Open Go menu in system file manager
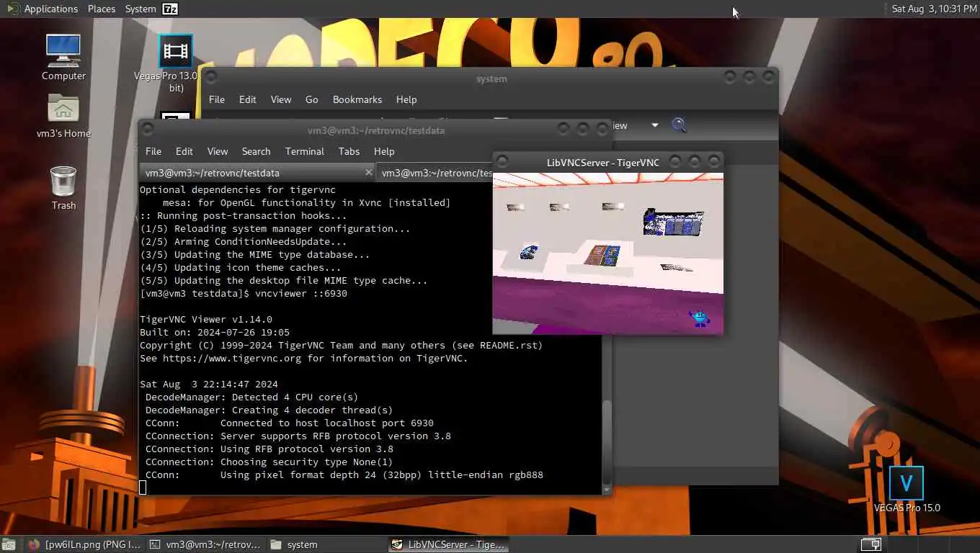Image resolution: width=980 pixels, height=553 pixels. (312, 99)
